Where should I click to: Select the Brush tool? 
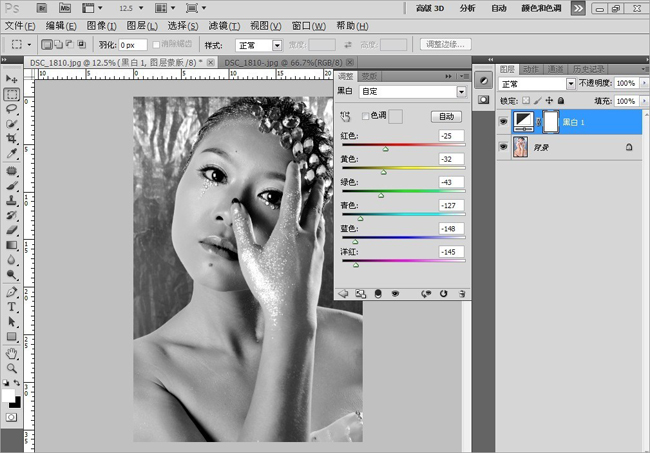coord(11,185)
